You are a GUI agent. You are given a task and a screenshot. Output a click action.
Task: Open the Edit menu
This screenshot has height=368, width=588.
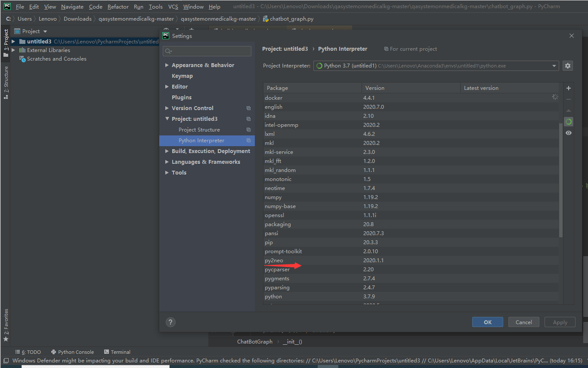point(34,7)
